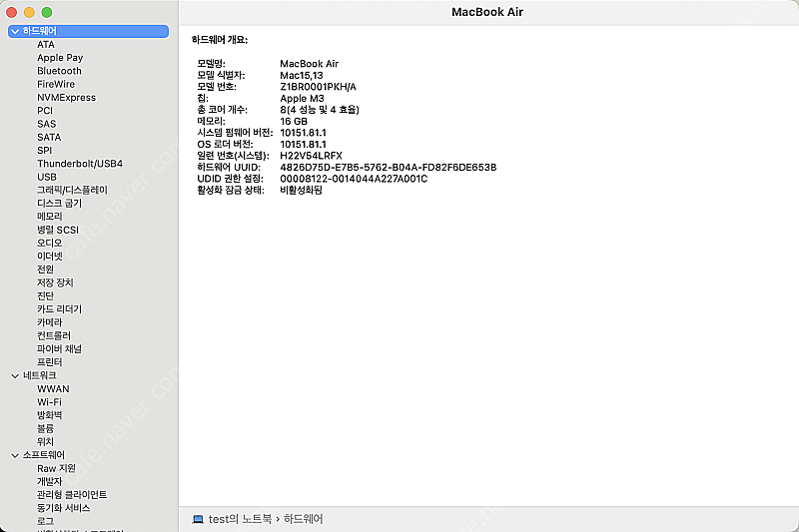Select the USB sidebar item
The width and height of the screenshot is (799, 532).
(x=47, y=177)
